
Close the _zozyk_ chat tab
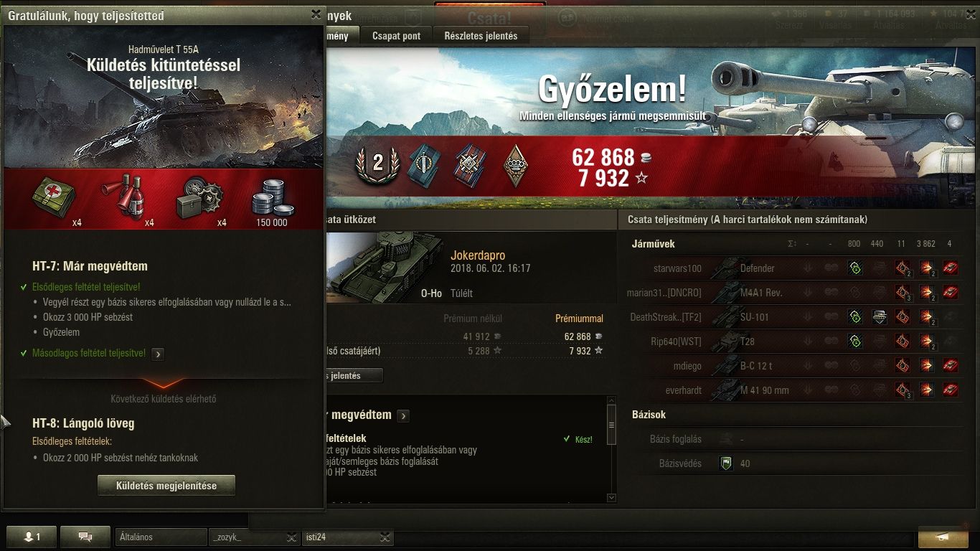291,537
